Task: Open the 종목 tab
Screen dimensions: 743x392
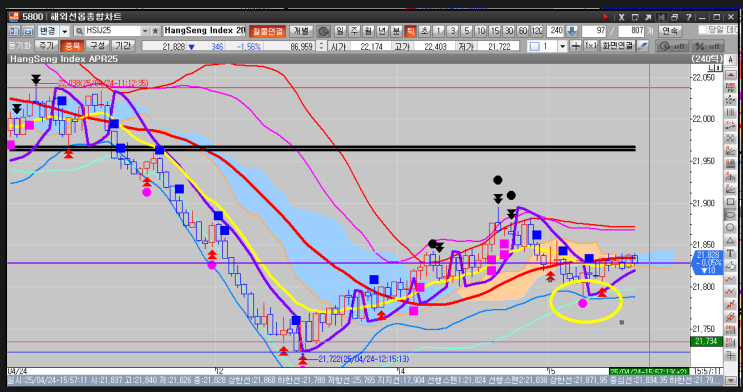Action: pos(72,46)
